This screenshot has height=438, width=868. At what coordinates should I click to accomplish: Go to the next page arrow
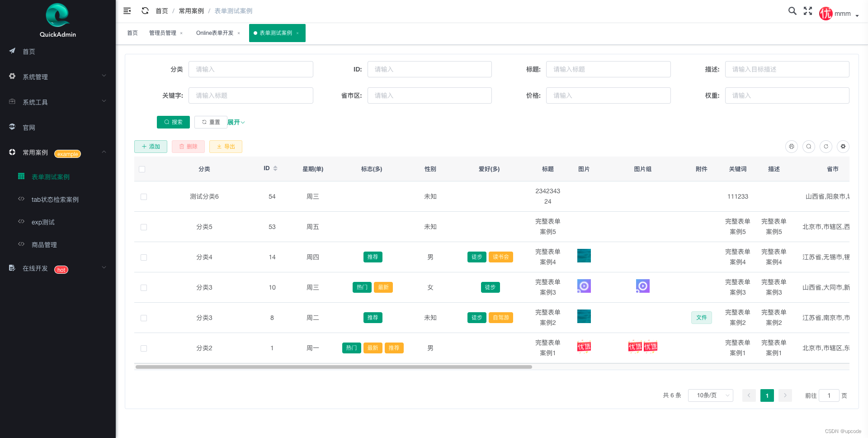pyautogui.click(x=785, y=395)
